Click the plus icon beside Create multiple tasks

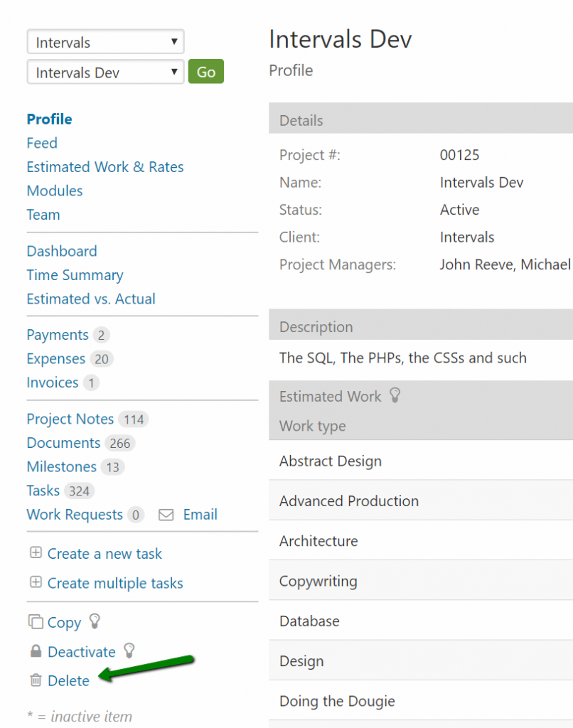(36, 583)
